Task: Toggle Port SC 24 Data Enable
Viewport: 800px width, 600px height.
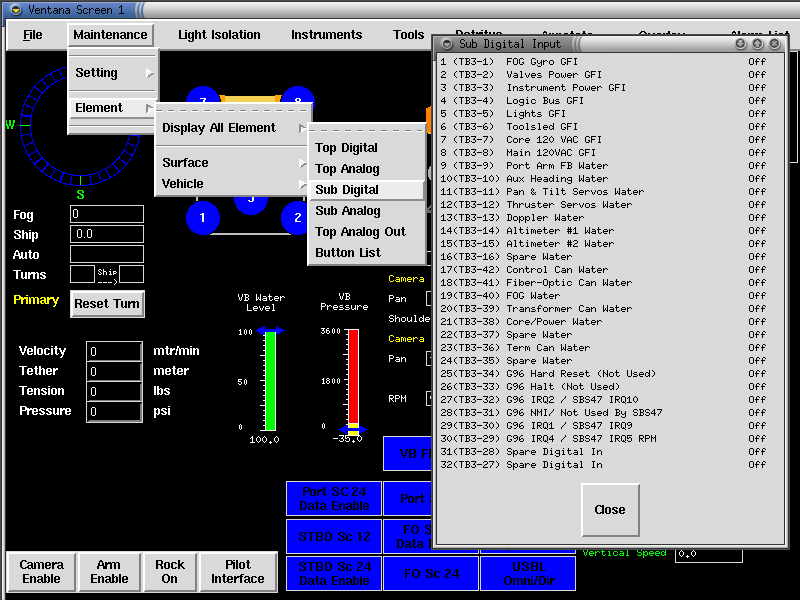Action: (334, 498)
